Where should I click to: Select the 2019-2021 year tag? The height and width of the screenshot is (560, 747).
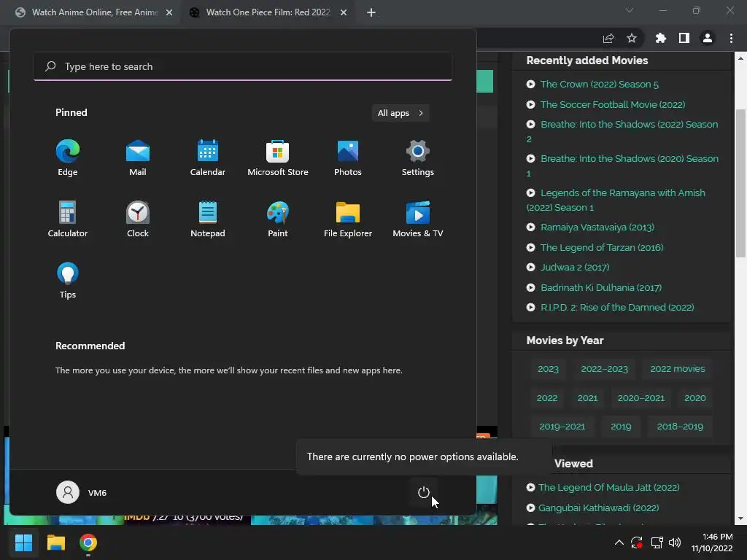pos(562,427)
